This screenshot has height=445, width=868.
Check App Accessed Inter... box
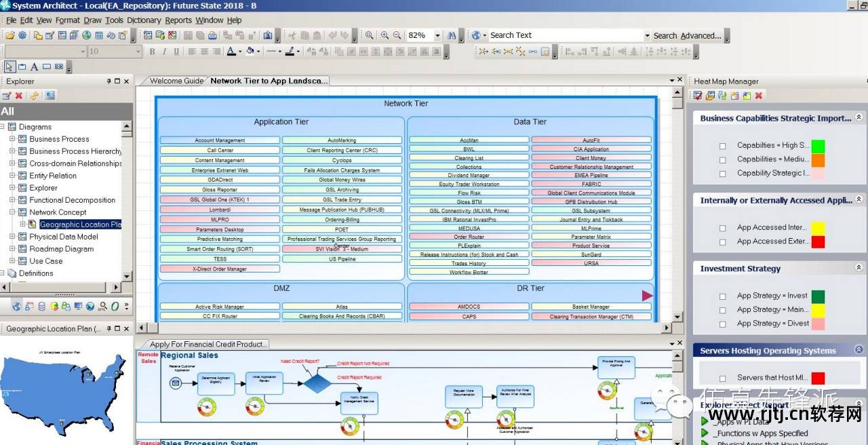click(722, 228)
